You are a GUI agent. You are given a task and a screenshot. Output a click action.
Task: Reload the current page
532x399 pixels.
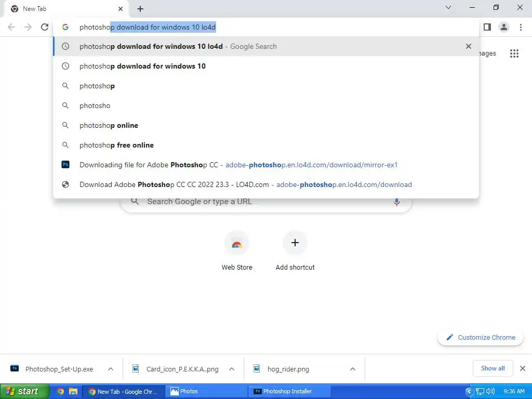coord(45,27)
